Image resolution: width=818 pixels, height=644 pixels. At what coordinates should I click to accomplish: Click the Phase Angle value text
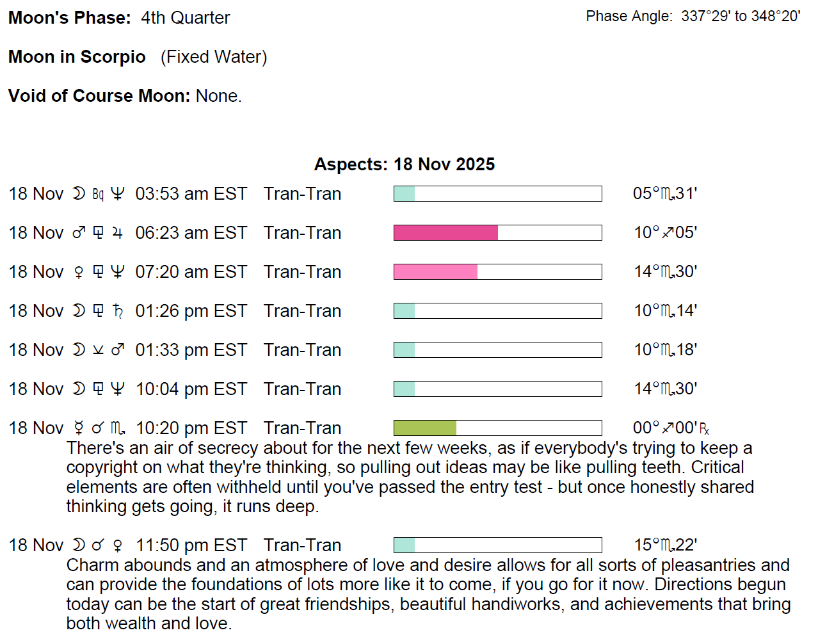741,17
